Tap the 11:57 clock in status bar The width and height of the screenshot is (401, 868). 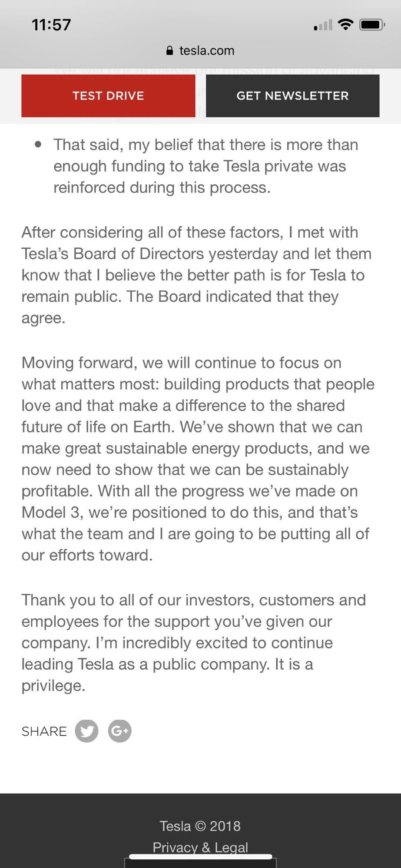[x=51, y=25]
